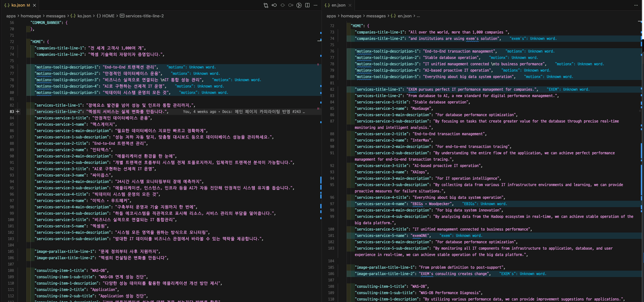
Task: Click the run/debug play icon
Action: (298, 5)
